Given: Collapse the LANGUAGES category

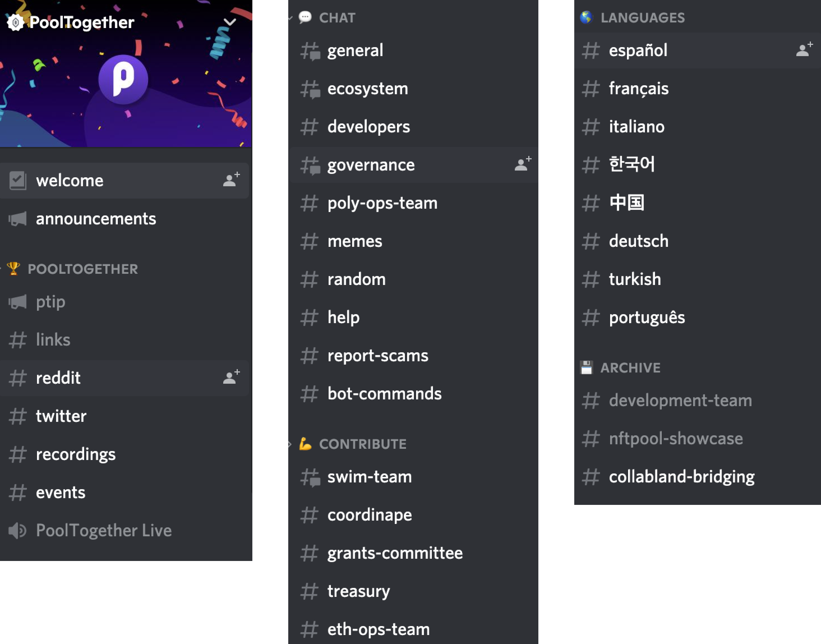Looking at the screenshot, I should [x=643, y=18].
